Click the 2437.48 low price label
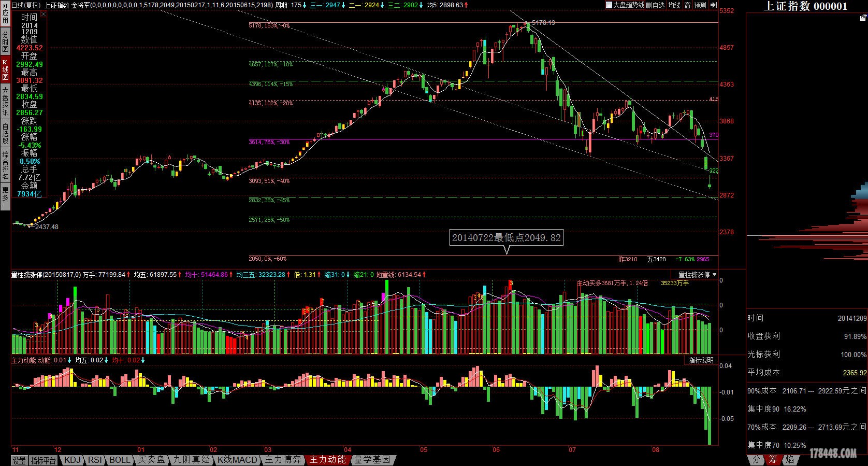Image resolution: width=868 pixels, height=466 pixels. click(x=47, y=227)
